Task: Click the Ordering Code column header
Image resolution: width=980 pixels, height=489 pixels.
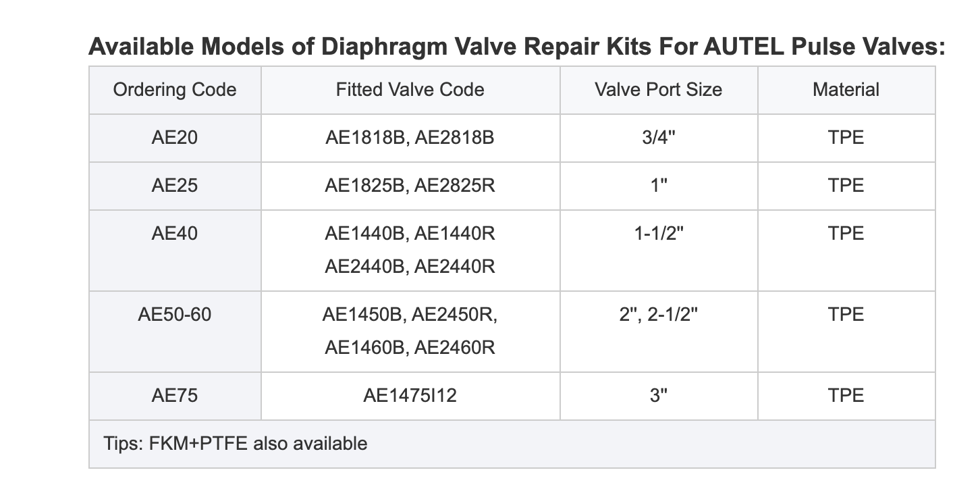Action: point(175,90)
